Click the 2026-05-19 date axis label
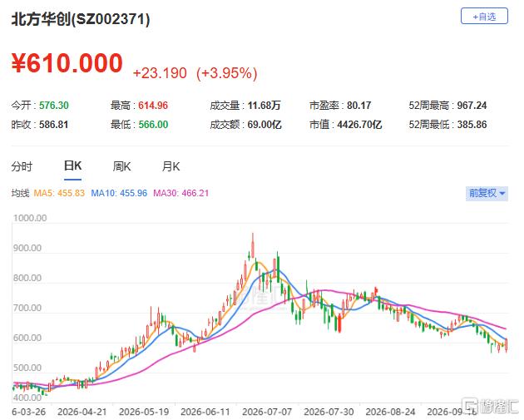The height and width of the screenshot is (420, 524). click(144, 412)
